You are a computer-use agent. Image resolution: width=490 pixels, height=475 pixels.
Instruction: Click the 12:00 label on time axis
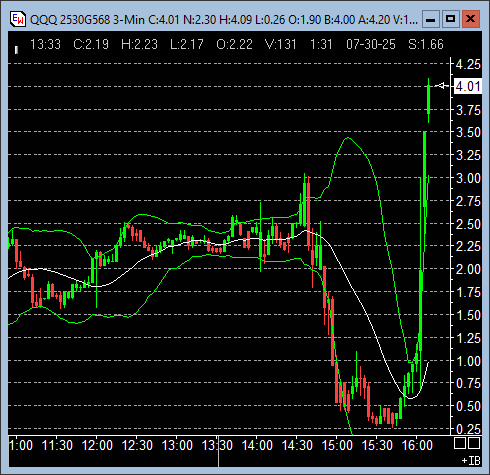coord(97,445)
